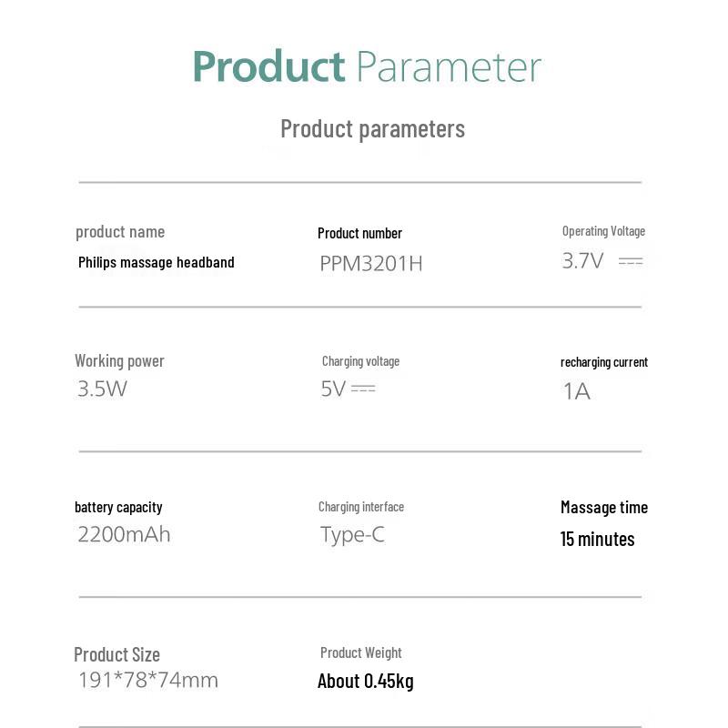Click the 3.5W working power value
The width and height of the screenshot is (728, 728).
(x=102, y=389)
